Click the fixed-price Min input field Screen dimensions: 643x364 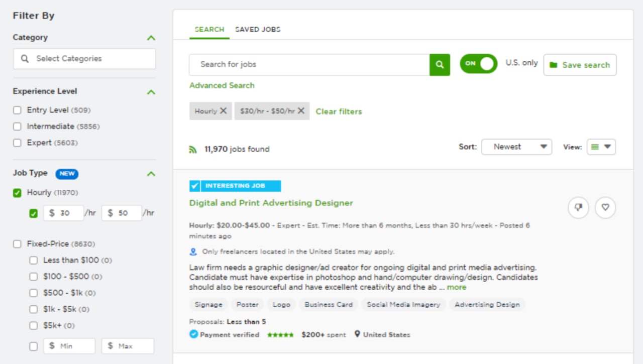69,346
